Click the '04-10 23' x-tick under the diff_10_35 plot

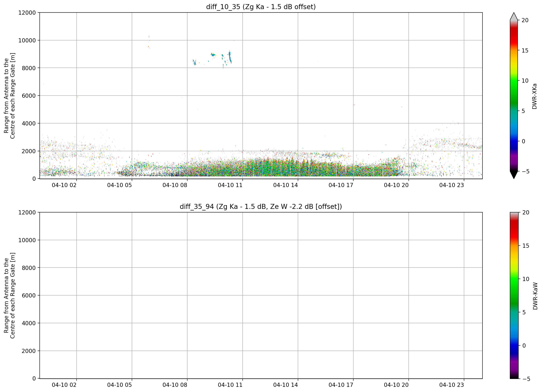point(451,185)
